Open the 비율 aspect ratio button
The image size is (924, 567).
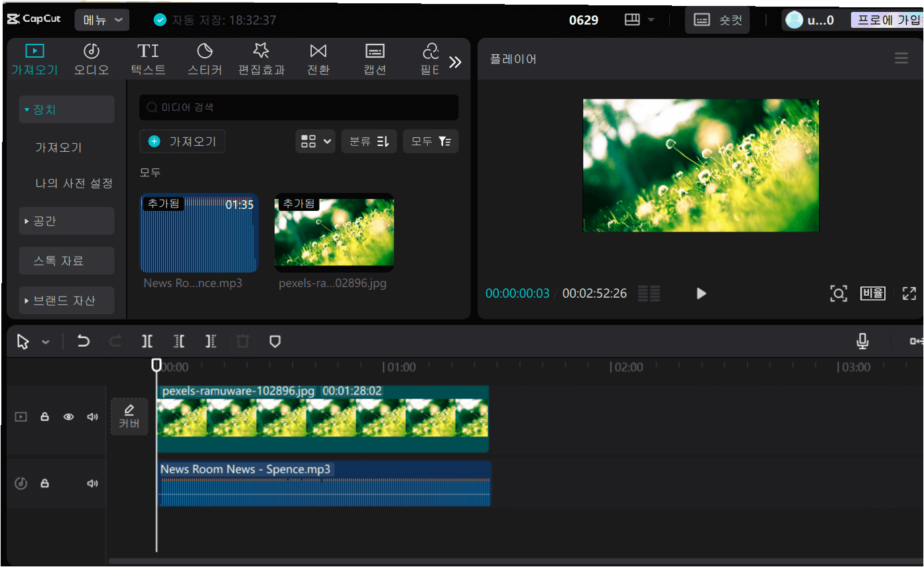(x=873, y=293)
